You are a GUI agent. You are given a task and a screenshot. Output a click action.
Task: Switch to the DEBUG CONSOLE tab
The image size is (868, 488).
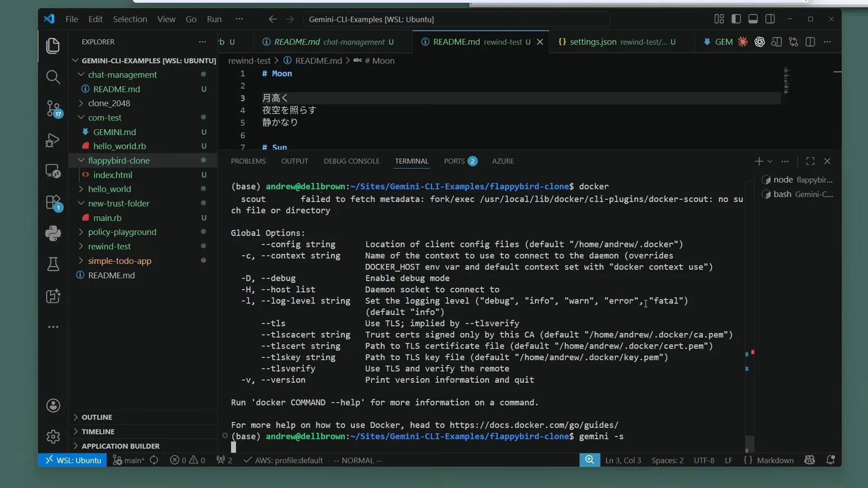pyautogui.click(x=352, y=161)
